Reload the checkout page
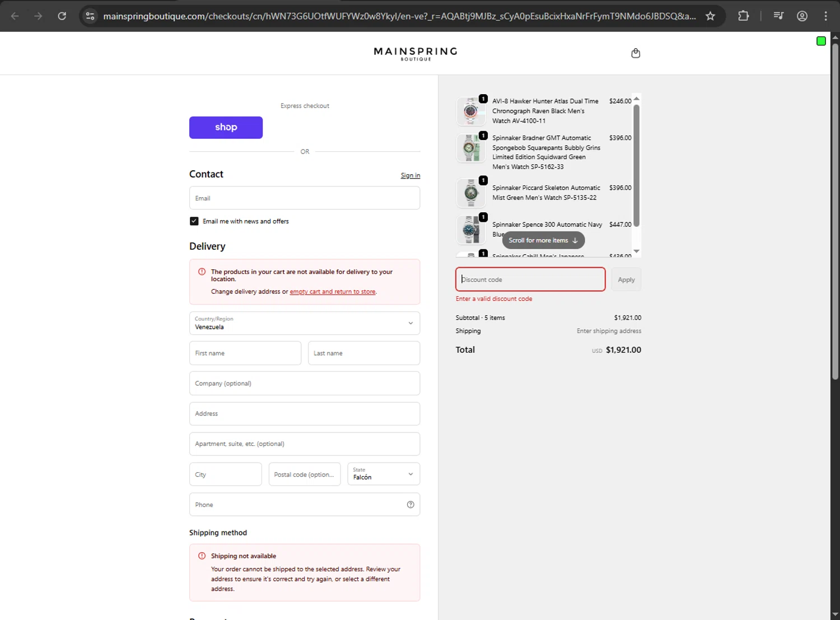Screen dimensions: 840x620 pos(62,16)
